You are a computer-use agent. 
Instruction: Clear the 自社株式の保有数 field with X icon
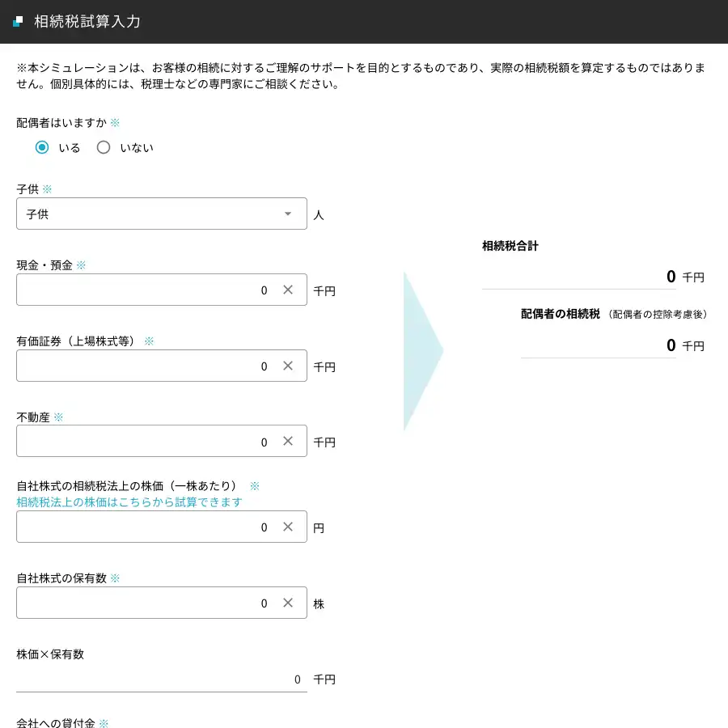[288, 603]
